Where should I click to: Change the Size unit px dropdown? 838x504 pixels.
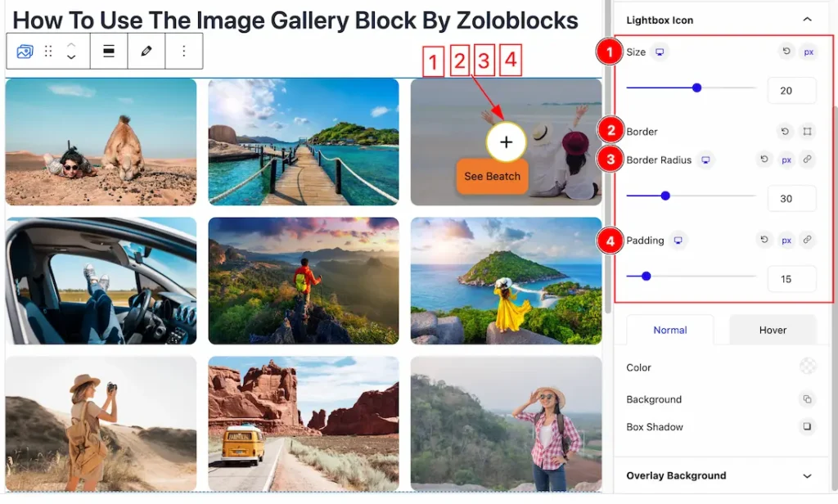coord(809,52)
